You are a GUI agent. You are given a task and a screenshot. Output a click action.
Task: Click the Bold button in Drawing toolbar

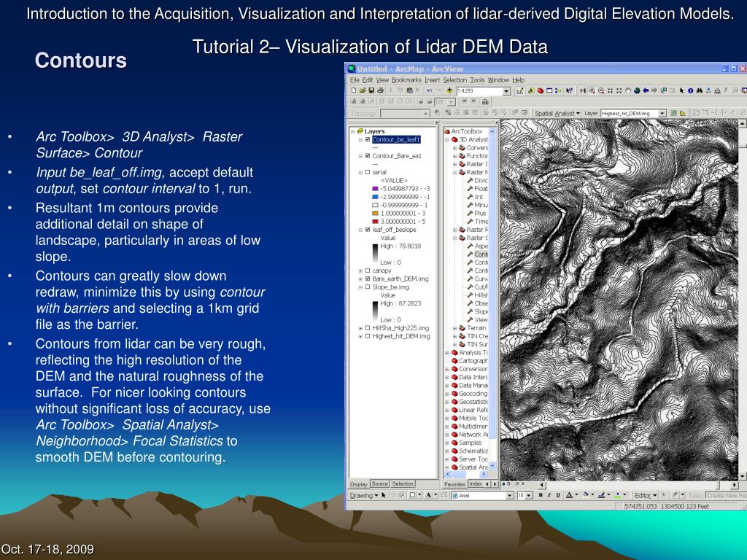pyautogui.click(x=541, y=495)
